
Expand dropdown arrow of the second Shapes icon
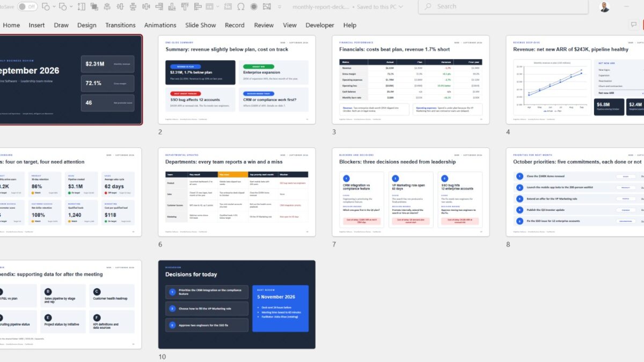click(71, 6)
